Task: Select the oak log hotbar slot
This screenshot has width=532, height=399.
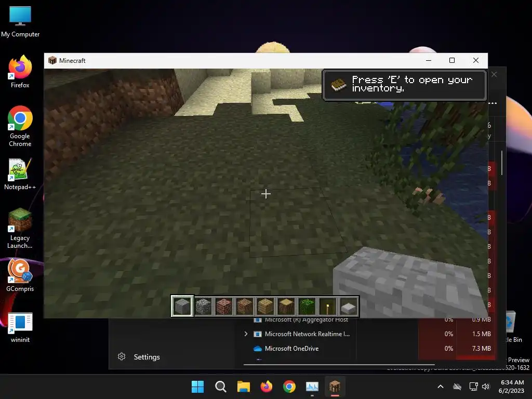Action: (286, 306)
